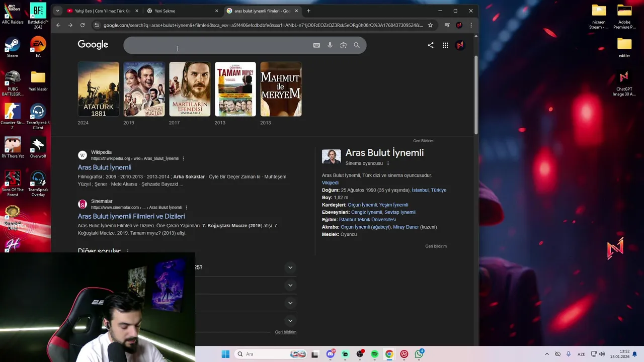Screen dimensions: 644x362
Task: Open the editler folder on desktop
Action: tap(624, 47)
